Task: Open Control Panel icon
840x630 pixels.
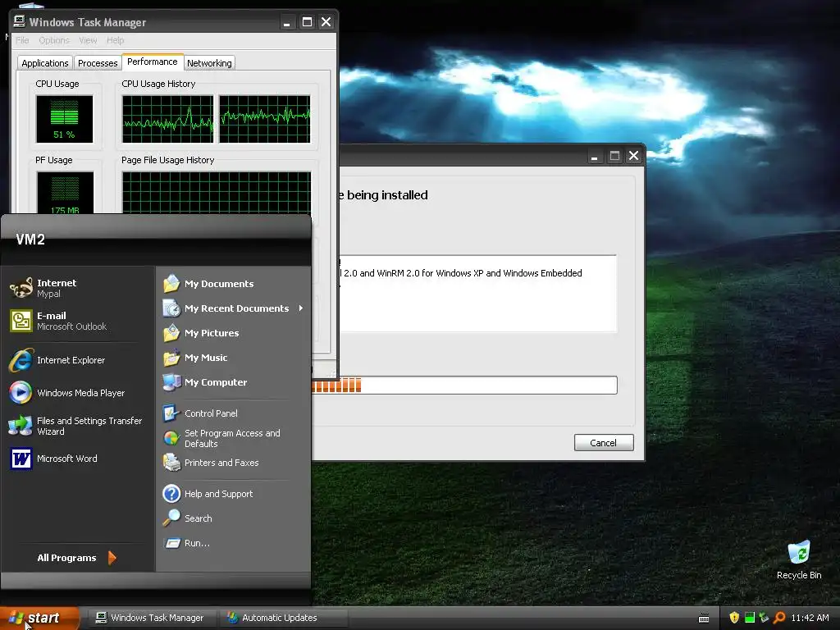Action: (x=171, y=413)
